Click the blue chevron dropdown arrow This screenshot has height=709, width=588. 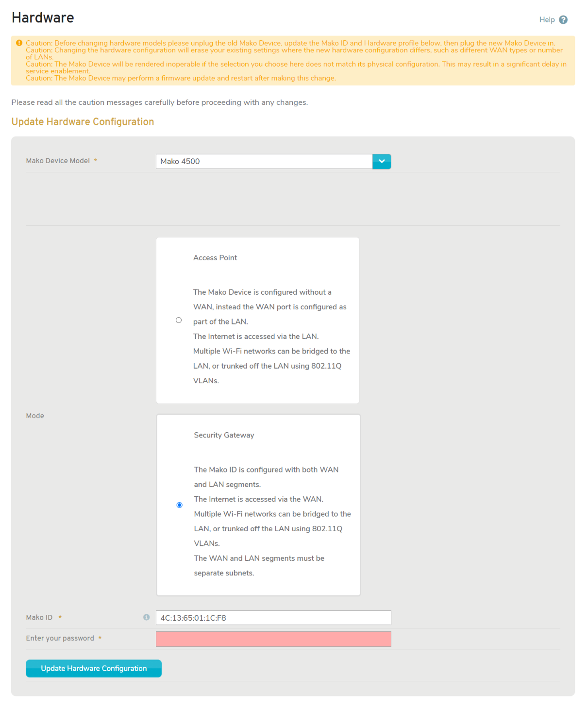pos(382,162)
